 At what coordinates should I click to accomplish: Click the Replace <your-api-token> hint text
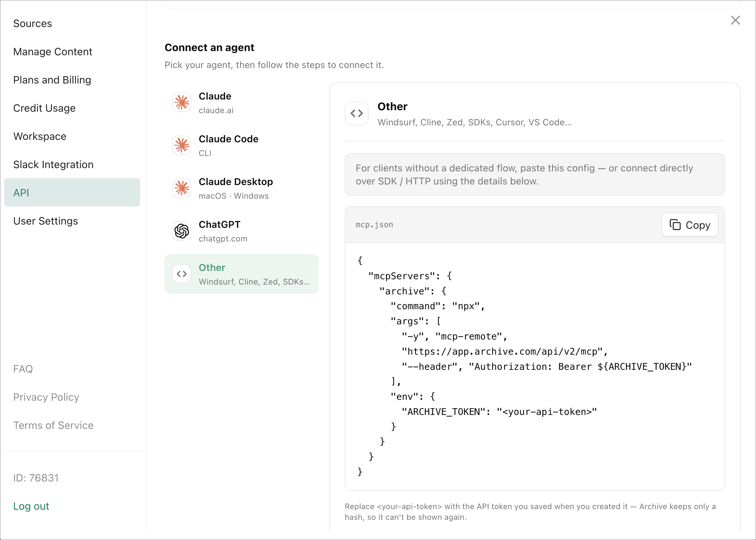(530, 512)
